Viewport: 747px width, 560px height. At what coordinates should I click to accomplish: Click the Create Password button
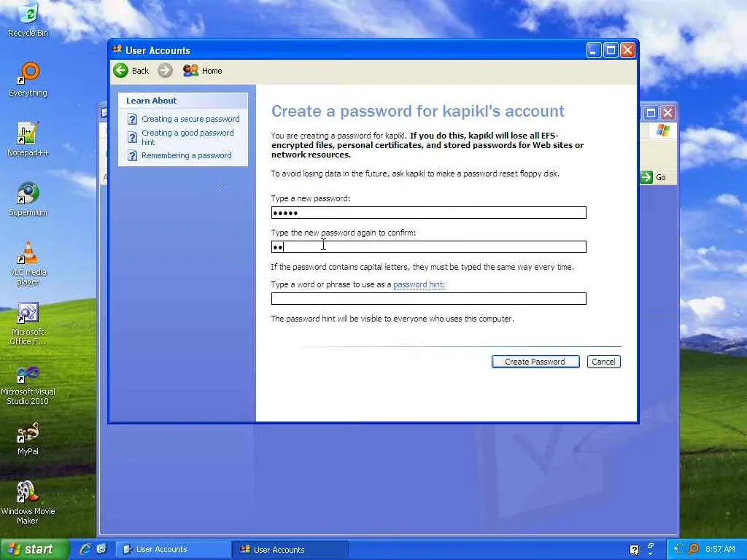[535, 362]
